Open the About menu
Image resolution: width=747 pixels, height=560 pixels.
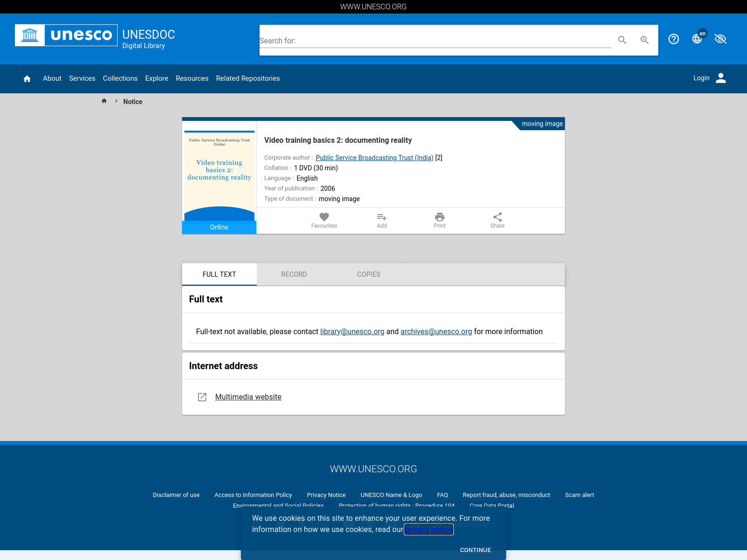52,78
